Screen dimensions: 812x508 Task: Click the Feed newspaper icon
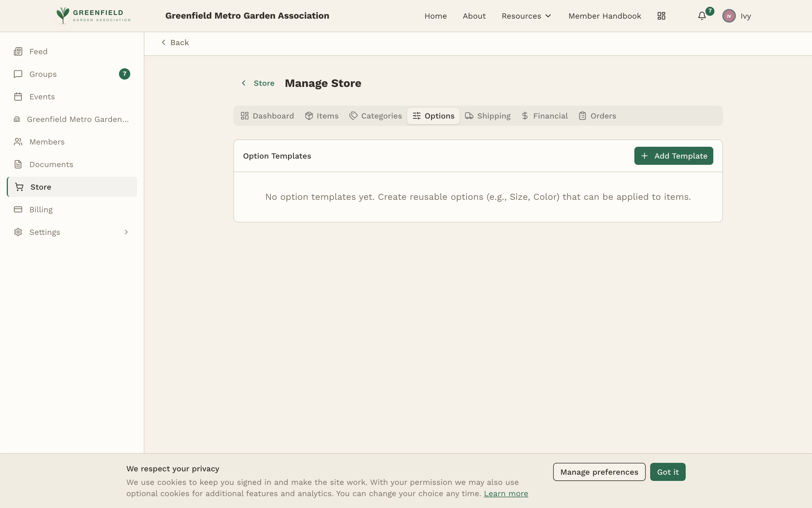(18, 51)
